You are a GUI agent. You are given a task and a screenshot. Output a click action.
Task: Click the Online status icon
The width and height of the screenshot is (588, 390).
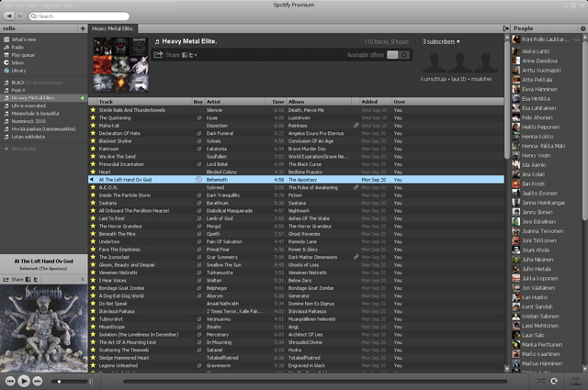click(576, 381)
